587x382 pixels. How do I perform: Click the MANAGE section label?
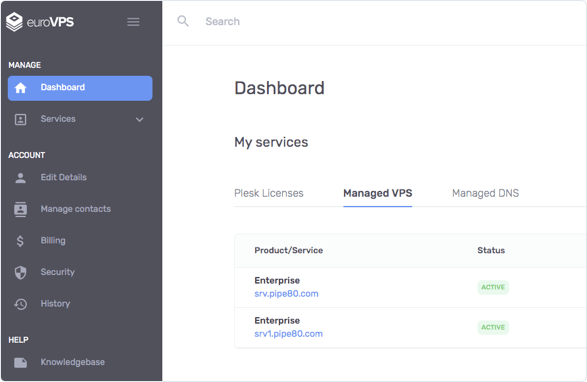(25, 65)
